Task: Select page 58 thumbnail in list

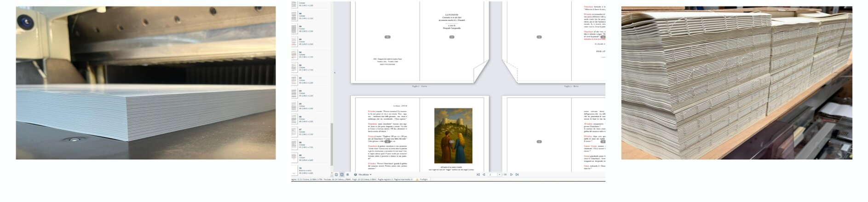Action: point(294,16)
